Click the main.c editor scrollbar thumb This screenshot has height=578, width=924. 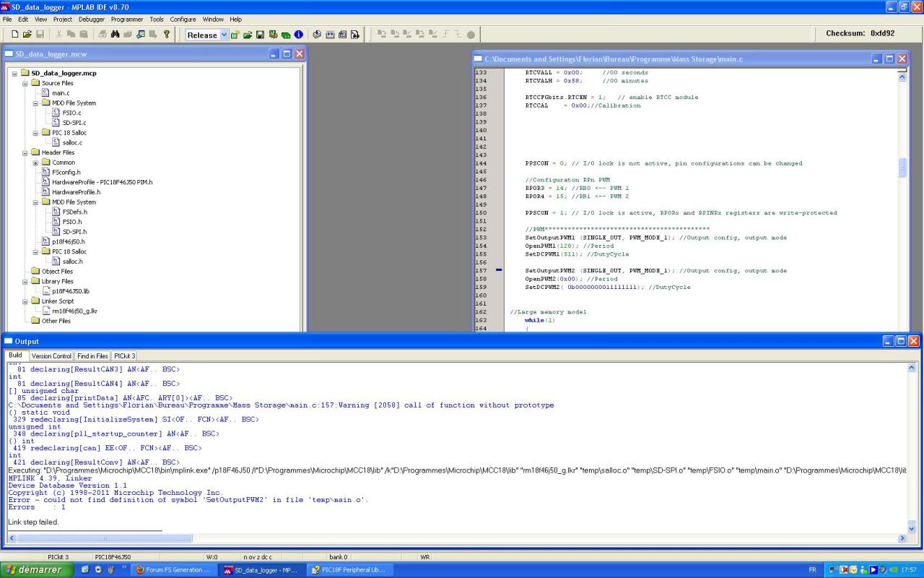(x=902, y=168)
